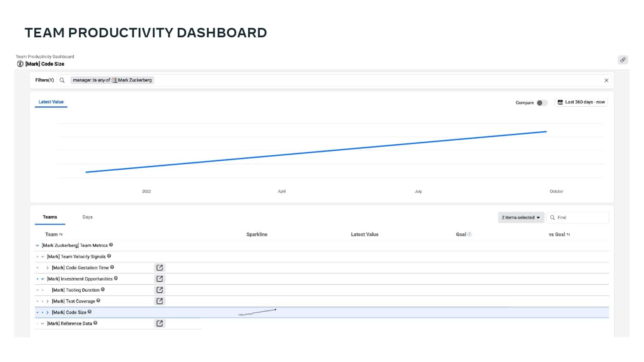Click the accessibility icon beside [Mark] Code Size

pyautogui.click(x=20, y=64)
